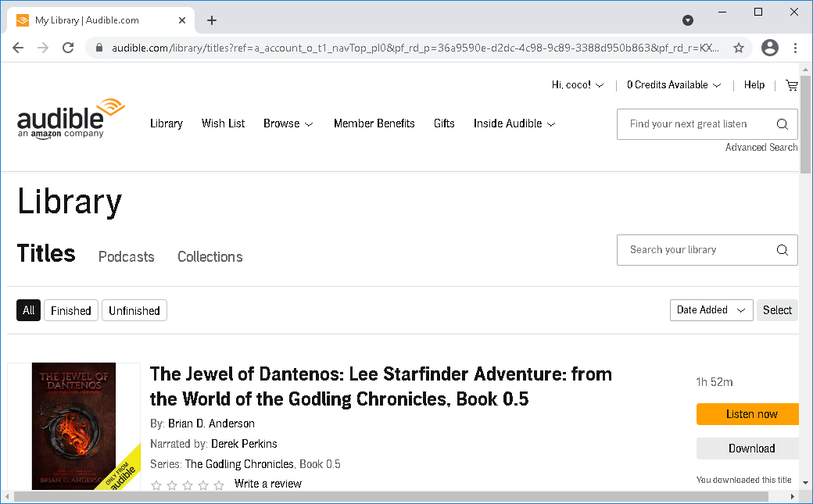Viewport: 813px width, 504px height.
Task: Go forward in browser history
Action: click(43, 48)
